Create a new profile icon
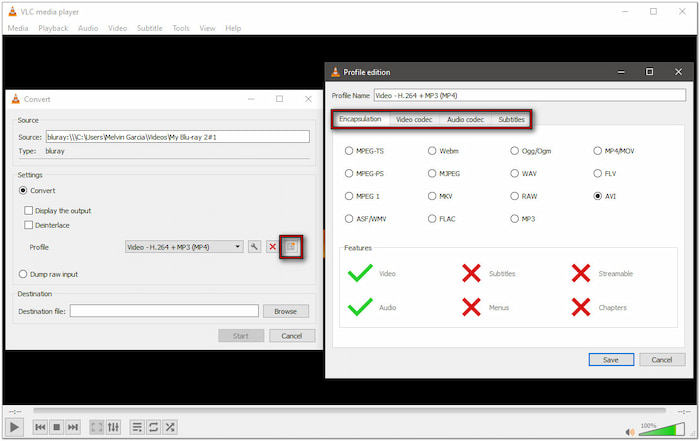The width and height of the screenshot is (700, 441). click(291, 247)
